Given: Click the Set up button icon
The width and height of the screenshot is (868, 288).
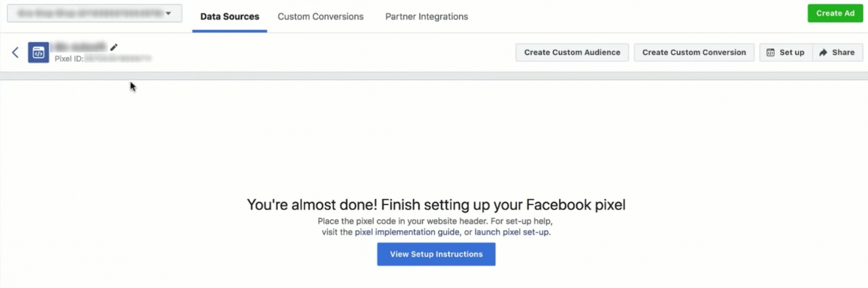Looking at the screenshot, I should coord(770,52).
